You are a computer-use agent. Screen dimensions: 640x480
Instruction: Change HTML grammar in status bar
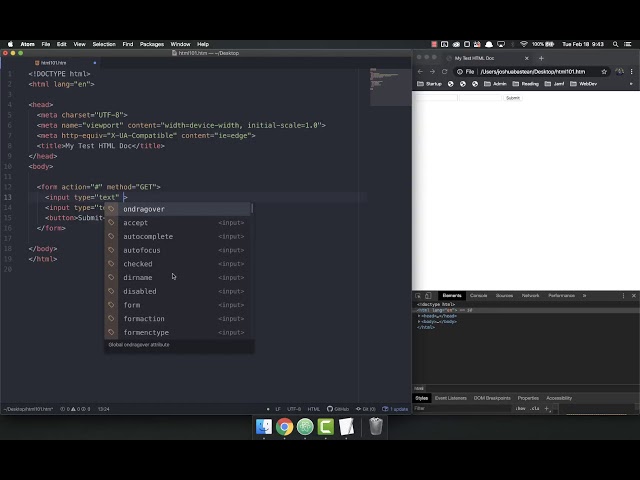pos(313,409)
